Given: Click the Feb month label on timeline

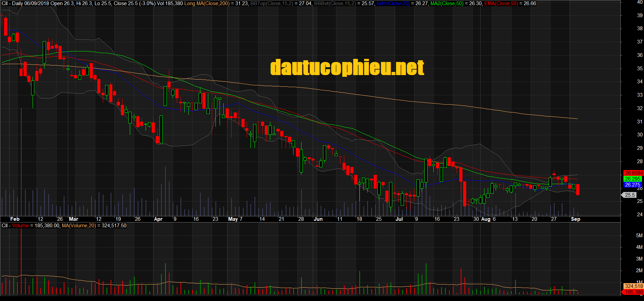Looking at the screenshot, I should pyautogui.click(x=15, y=219).
